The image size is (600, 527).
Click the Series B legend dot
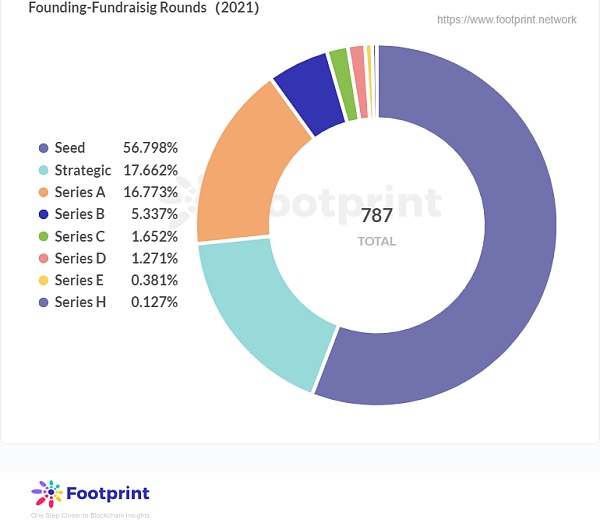(x=43, y=214)
